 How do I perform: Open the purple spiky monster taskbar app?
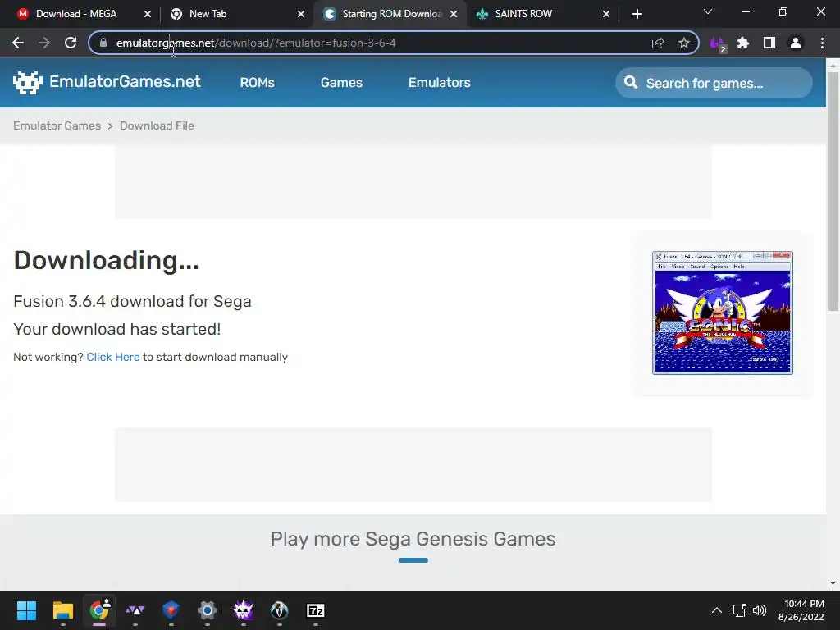[x=243, y=610]
